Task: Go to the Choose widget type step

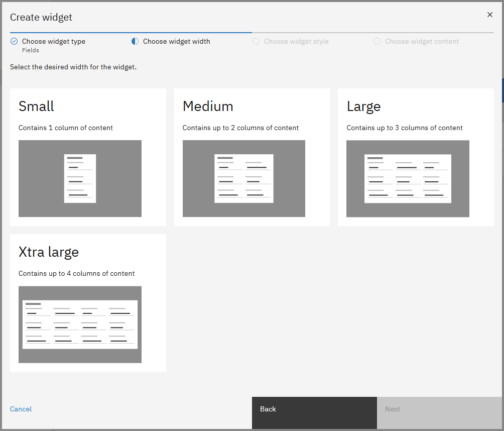Action: point(54,42)
